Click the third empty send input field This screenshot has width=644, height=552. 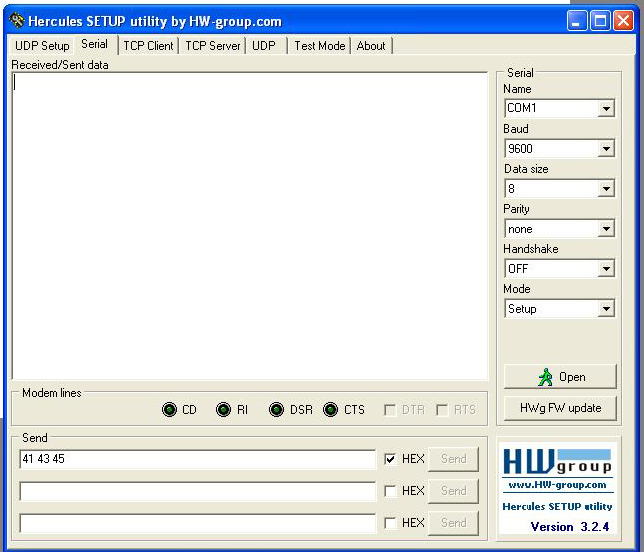click(x=198, y=523)
